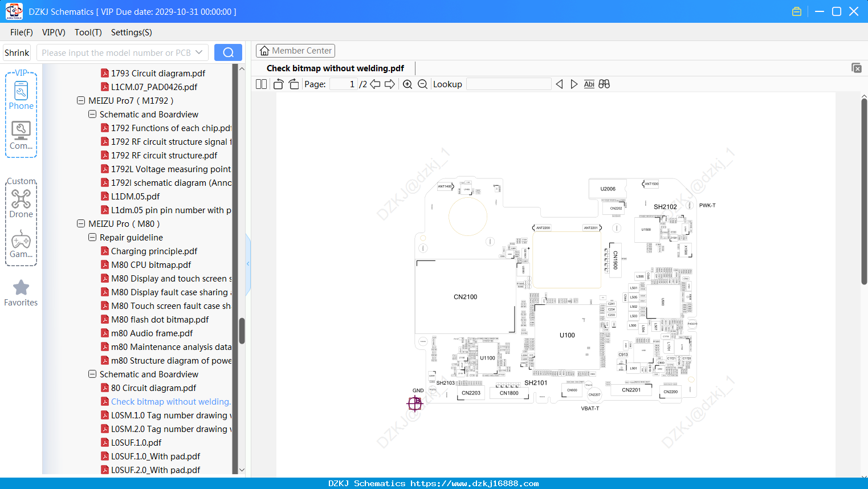Select the Check bitmap without welding.pdf tab
The height and width of the screenshot is (489, 868).
[x=335, y=68]
